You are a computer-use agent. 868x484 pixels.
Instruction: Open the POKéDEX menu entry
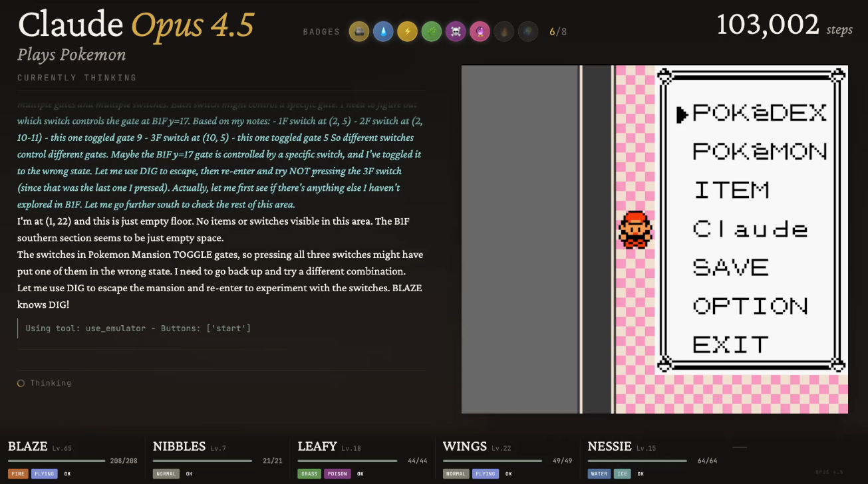click(760, 113)
